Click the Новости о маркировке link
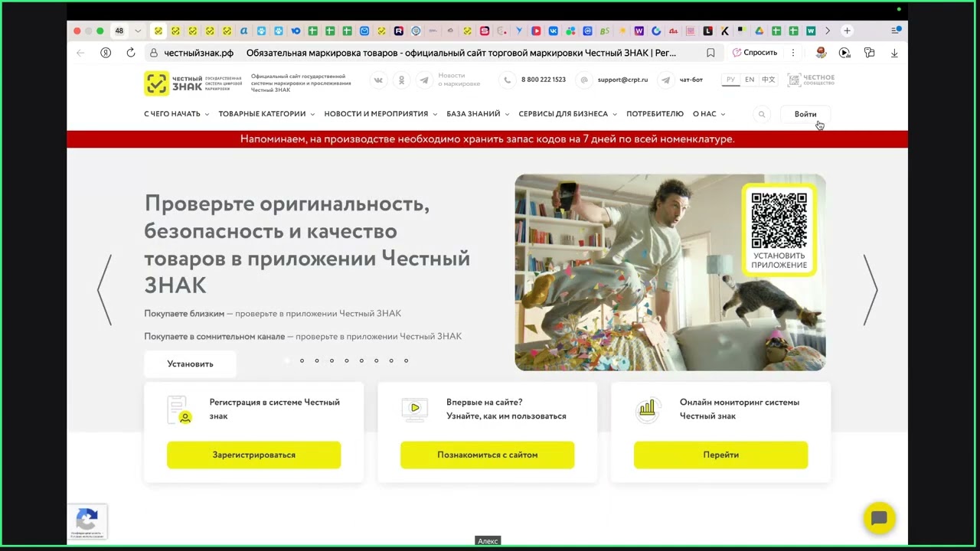The image size is (980, 551). 459,80
